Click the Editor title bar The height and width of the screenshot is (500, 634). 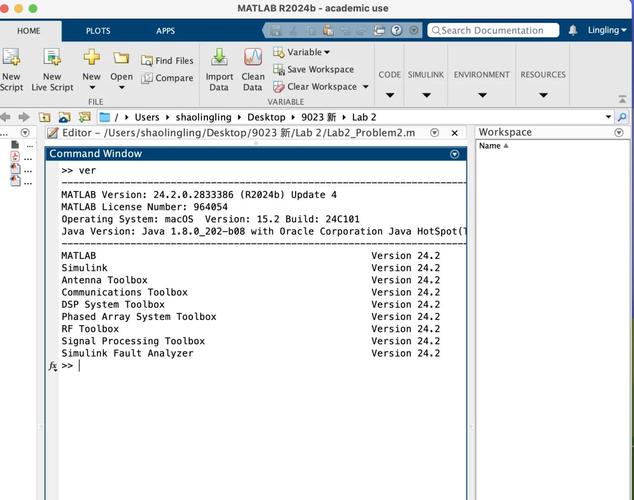pos(239,133)
